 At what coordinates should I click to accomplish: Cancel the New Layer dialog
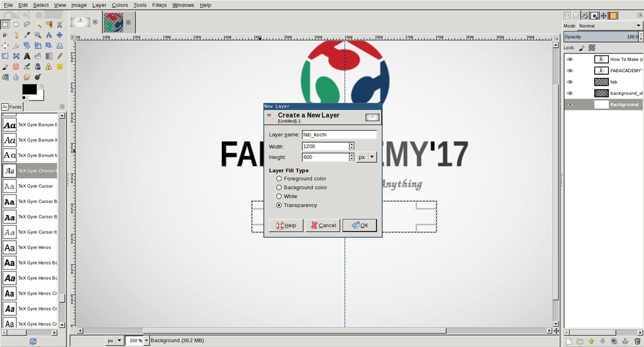(x=323, y=225)
